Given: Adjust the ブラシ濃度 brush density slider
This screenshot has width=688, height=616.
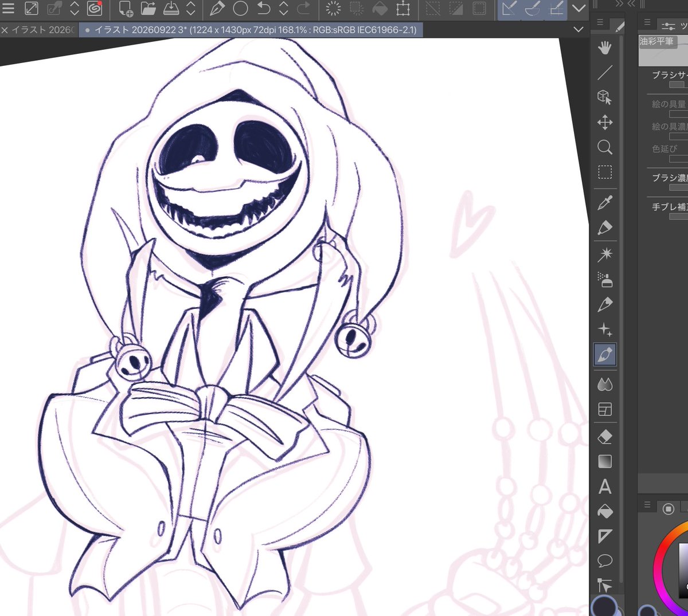Looking at the screenshot, I should pos(678,187).
